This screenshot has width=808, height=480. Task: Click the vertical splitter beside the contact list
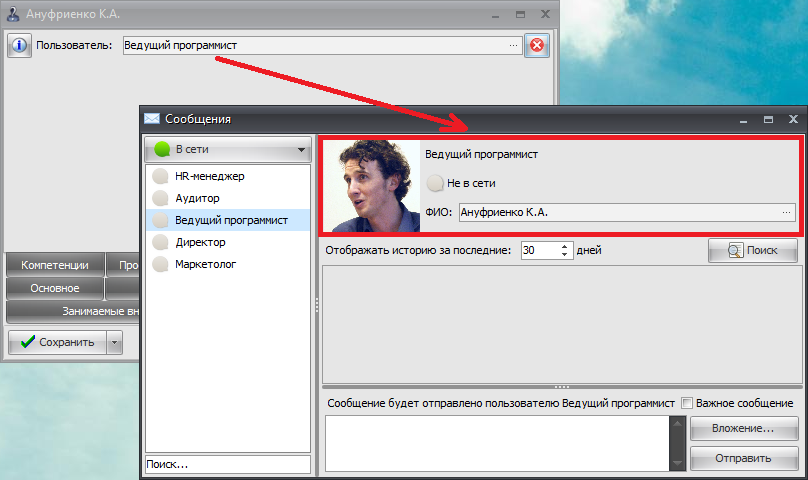pyautogui.click(x=316, y=305)
